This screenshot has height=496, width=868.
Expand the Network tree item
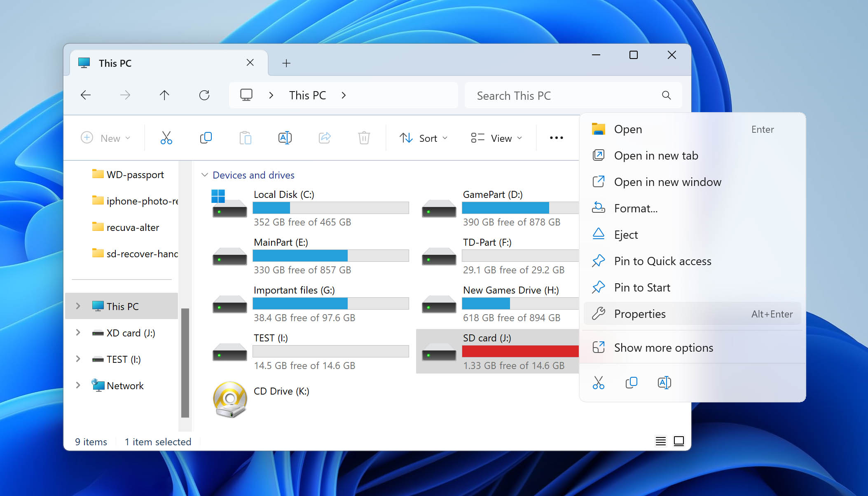(x=77, y=386)
